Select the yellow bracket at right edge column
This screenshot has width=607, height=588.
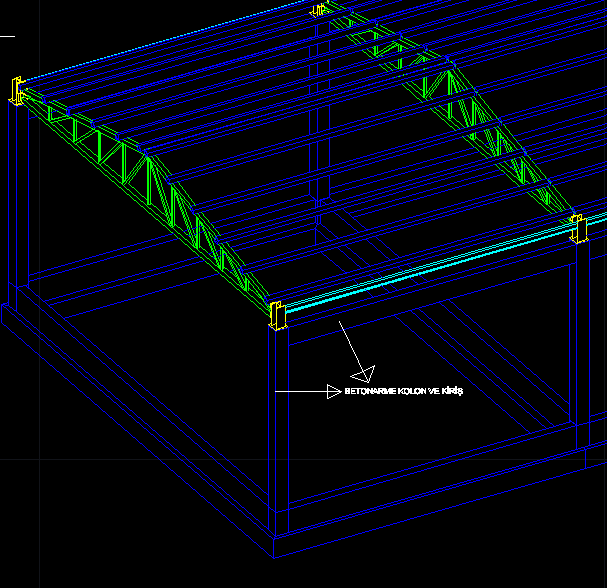[577, 229]
